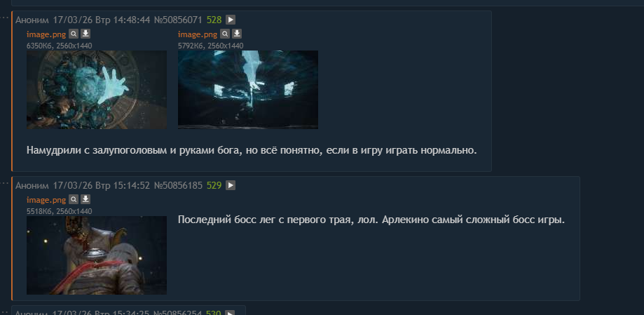Open image.png filename link in post 529

46,200
